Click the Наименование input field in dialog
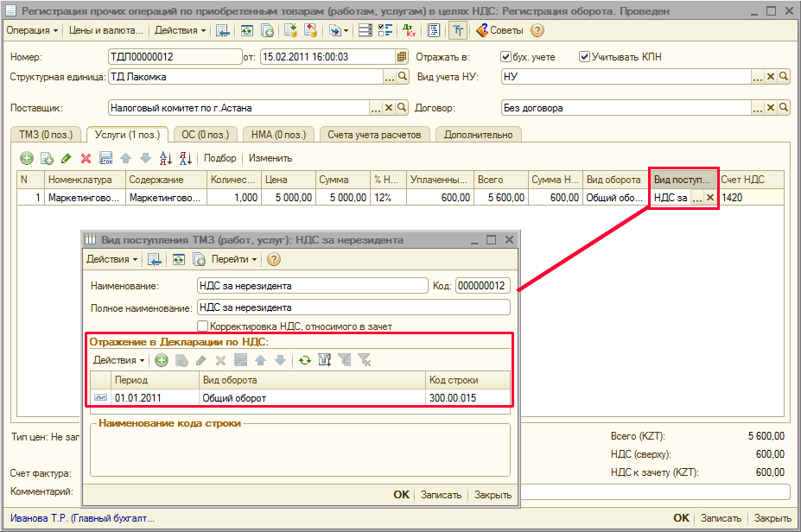The width and height of the screenshot is (801, 532). pos(312,286)
